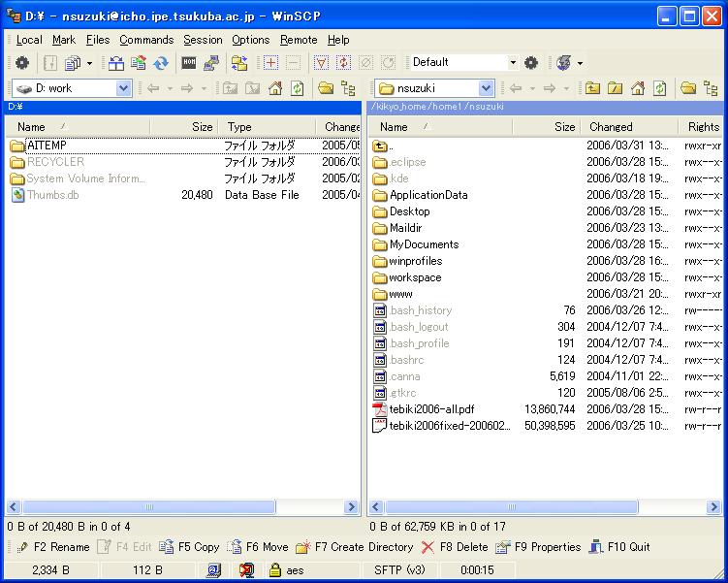728x583 pixels.
Task: Click the Synchronize icon with red arrow
Action: point(139,63)
